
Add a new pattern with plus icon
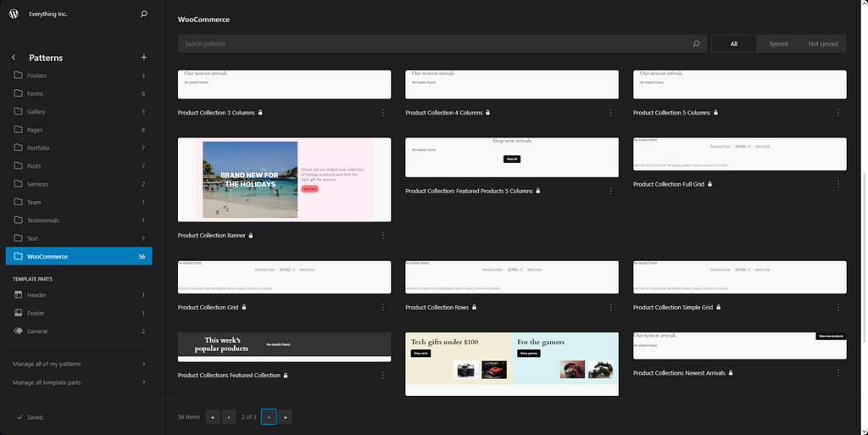coord(144,58)
